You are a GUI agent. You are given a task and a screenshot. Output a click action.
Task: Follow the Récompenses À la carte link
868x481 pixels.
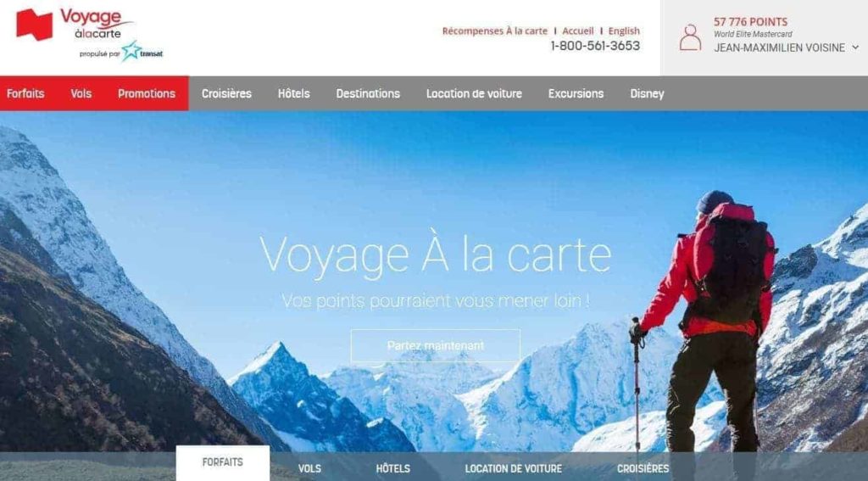494,31
